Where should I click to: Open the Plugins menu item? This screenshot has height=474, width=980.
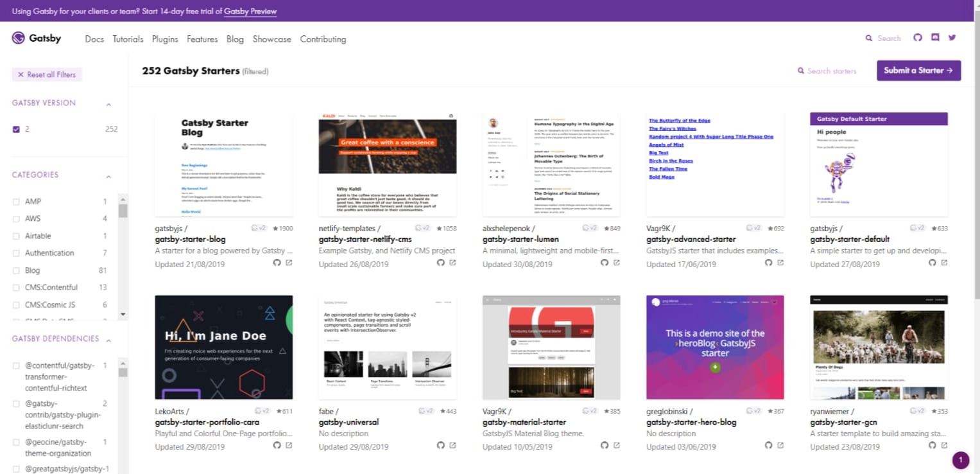coord(165,39)
